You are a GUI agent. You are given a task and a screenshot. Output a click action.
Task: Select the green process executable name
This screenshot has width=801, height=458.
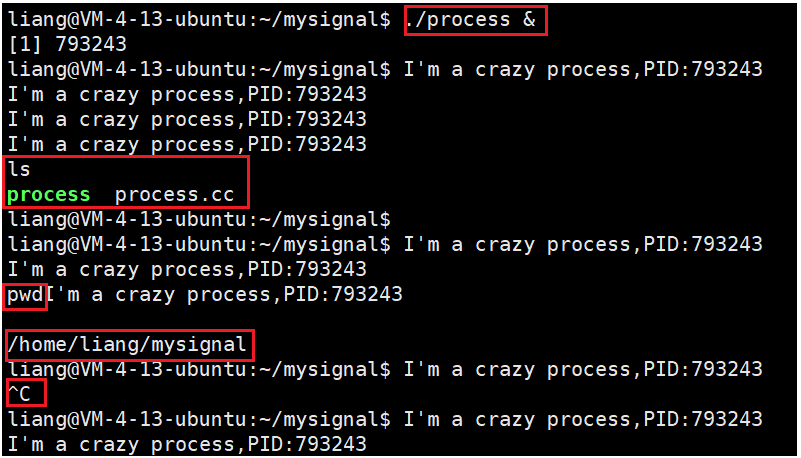coord(48,194)
